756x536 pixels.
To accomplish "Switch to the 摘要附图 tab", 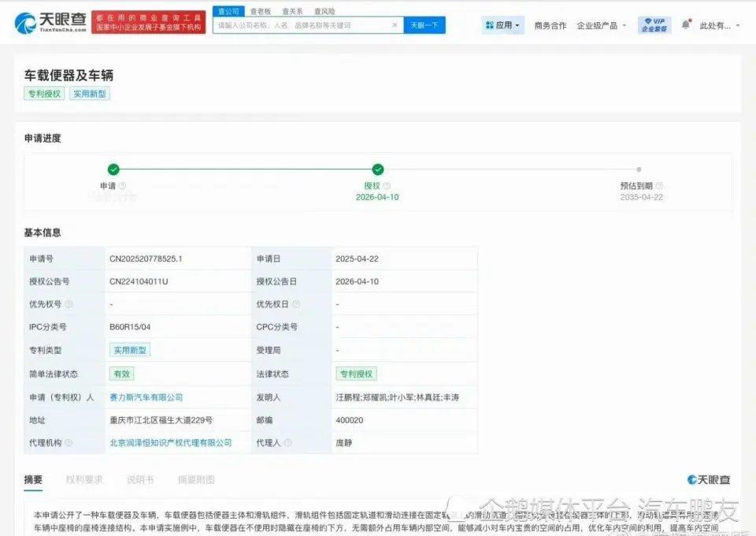I will click(196, 479).
